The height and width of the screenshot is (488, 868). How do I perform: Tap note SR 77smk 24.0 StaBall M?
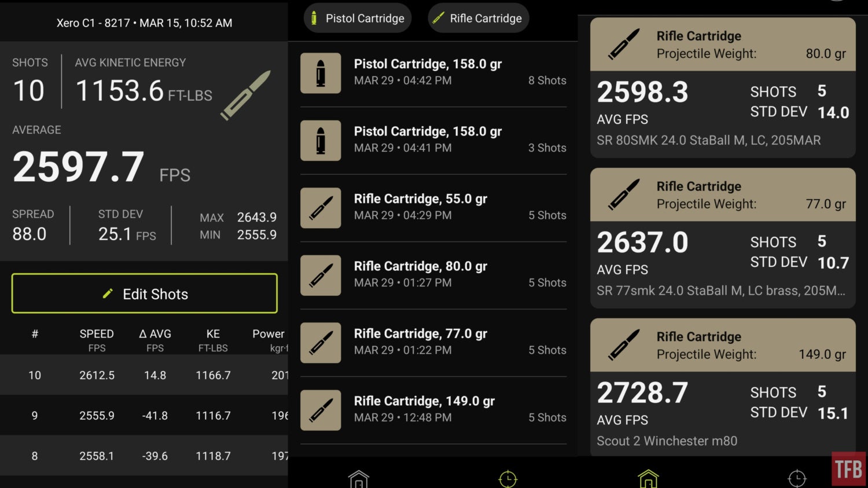click(x=721, y=291)
